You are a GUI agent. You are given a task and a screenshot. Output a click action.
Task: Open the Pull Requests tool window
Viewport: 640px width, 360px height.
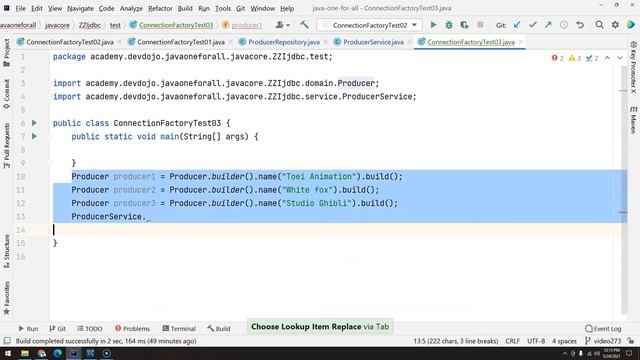(7, 146)
